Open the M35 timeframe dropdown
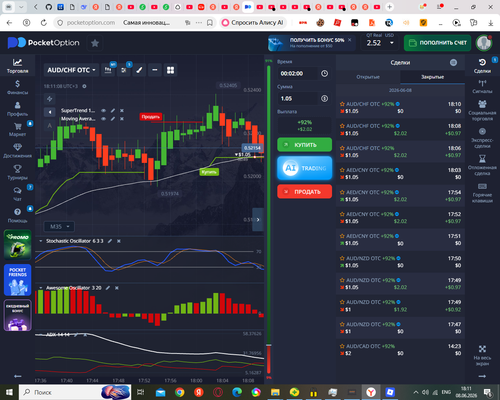The height and width of the screenshot is (400, 500). click(x=59, y=227)
